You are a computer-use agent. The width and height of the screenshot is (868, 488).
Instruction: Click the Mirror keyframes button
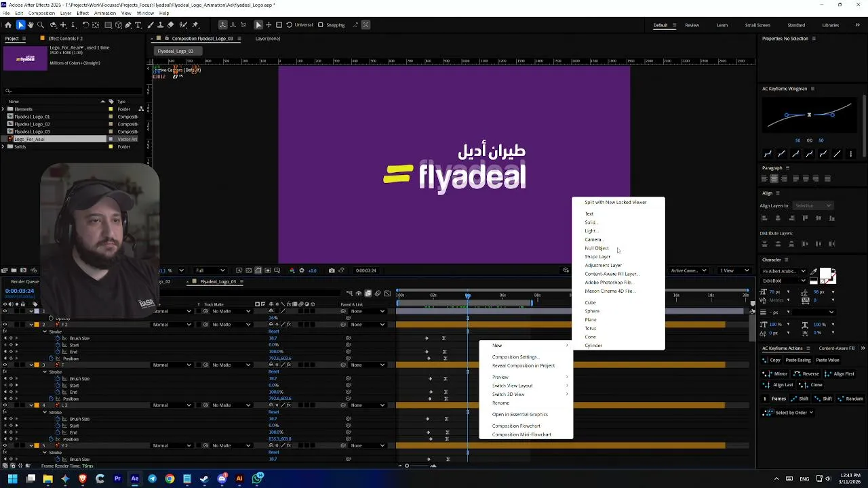pos(776,373)
